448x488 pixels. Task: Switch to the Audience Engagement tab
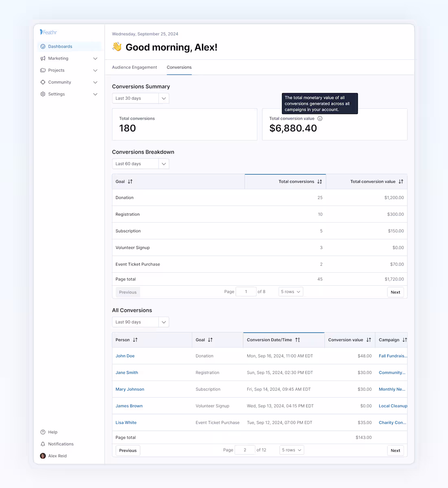pos(134,67)
